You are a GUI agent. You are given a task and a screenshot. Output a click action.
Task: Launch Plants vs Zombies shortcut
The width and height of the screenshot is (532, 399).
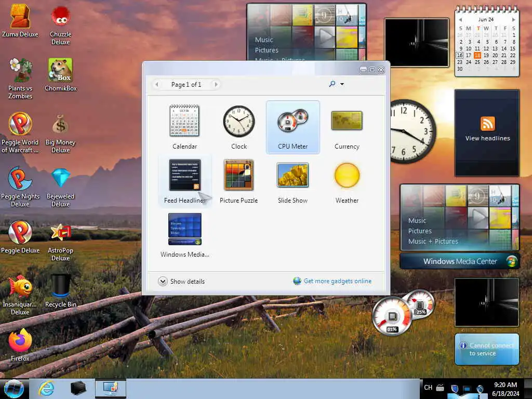point(20,79)
